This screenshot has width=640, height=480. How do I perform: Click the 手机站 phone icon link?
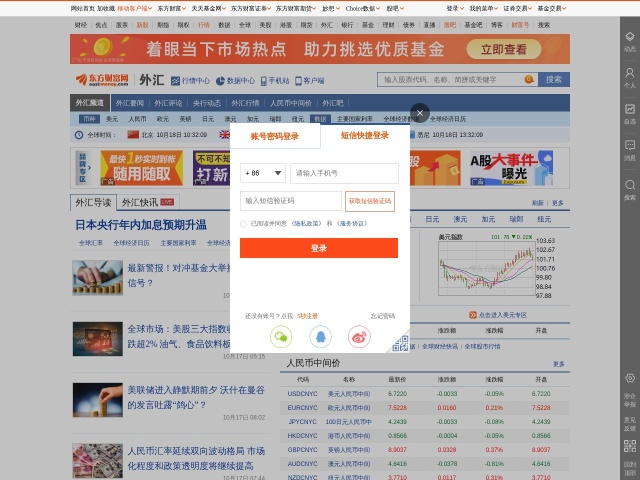(x=275, y=81)
